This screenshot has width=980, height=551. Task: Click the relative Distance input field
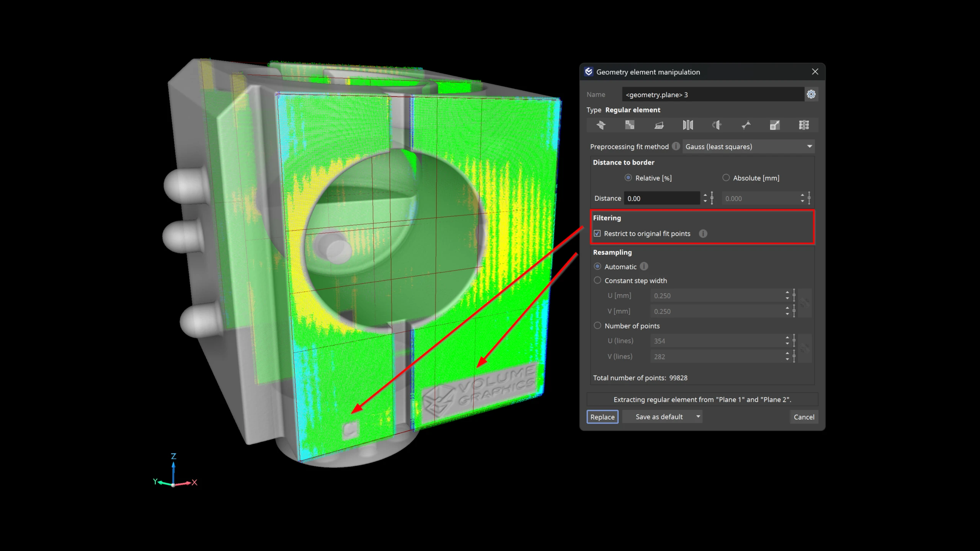pos(662,198)
